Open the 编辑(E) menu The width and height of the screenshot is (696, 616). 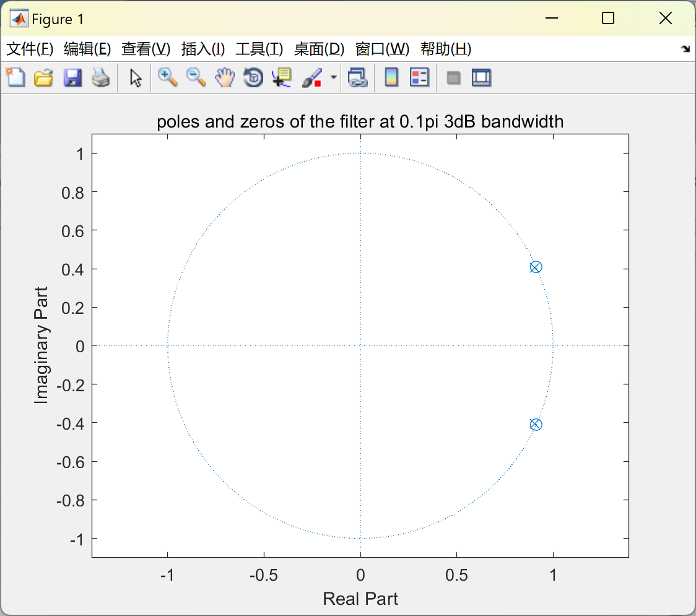[87, 49]
